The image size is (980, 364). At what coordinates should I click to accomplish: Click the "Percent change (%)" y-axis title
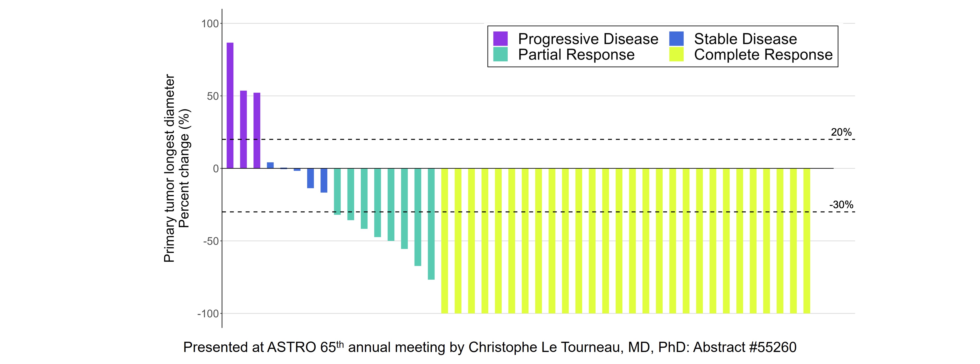(x=184, y=169)
